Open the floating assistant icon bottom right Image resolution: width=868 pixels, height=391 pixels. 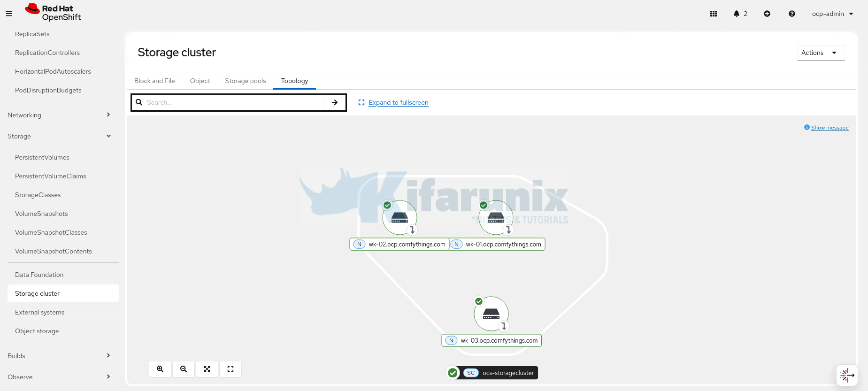point(847,375)
